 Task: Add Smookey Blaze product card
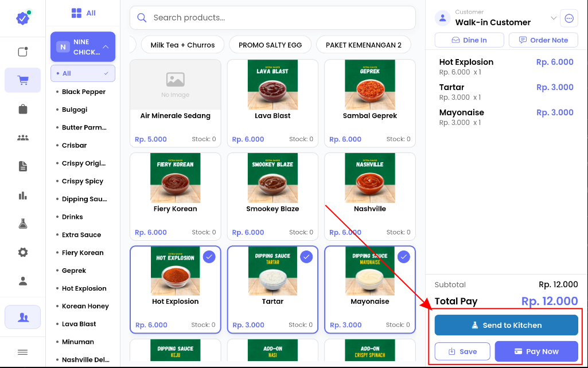pyautogui.click(x=272, y=197)
